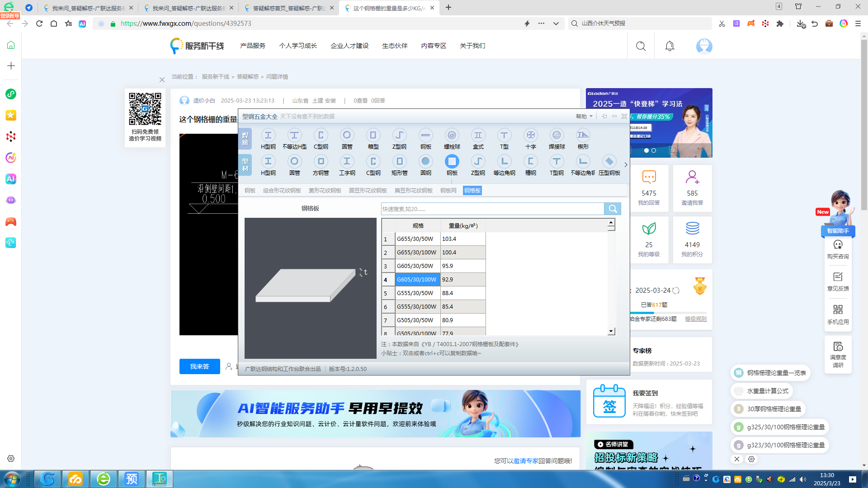Open browser address bar dropdown chevron
868x488 pixels.
[x=556, y=23]
